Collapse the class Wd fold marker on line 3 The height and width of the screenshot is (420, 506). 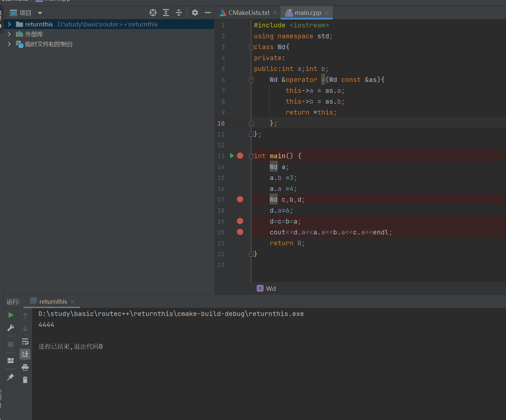pos(251,47)
